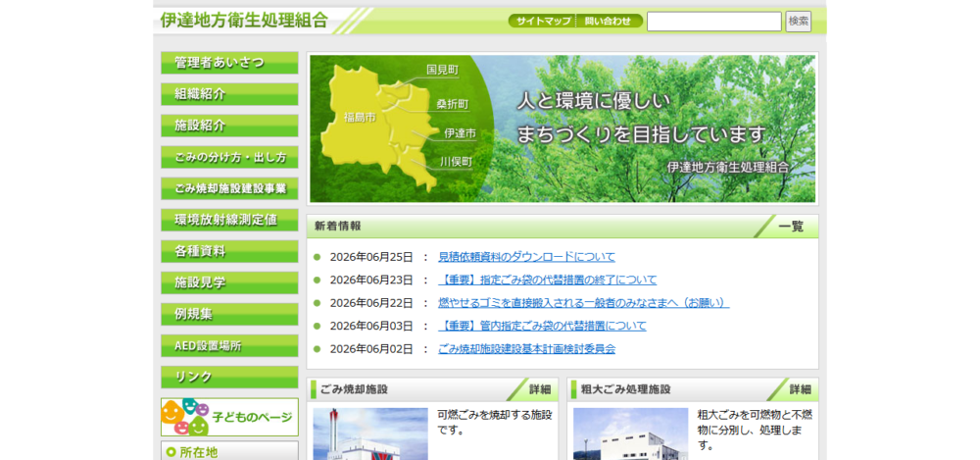This screenshot has height=460, width=980.
Task: Open ごみ焼却施設建設事業 sidebar item
Action: pyautogui.click(x=229, y=188)
